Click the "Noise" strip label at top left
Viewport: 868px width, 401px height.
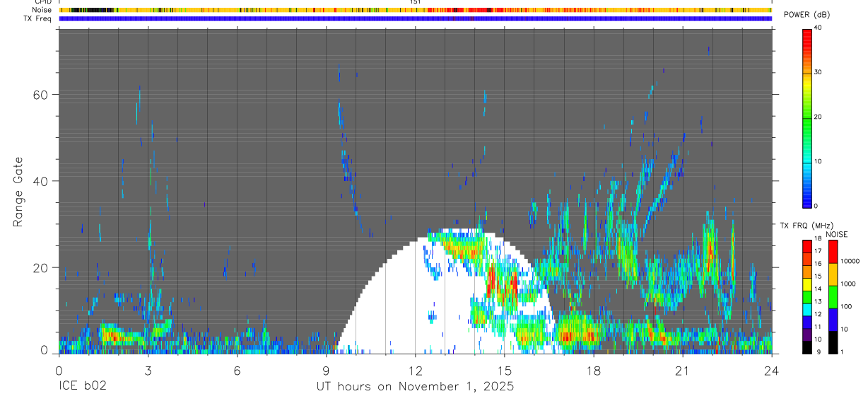click(x=41, y=10)
